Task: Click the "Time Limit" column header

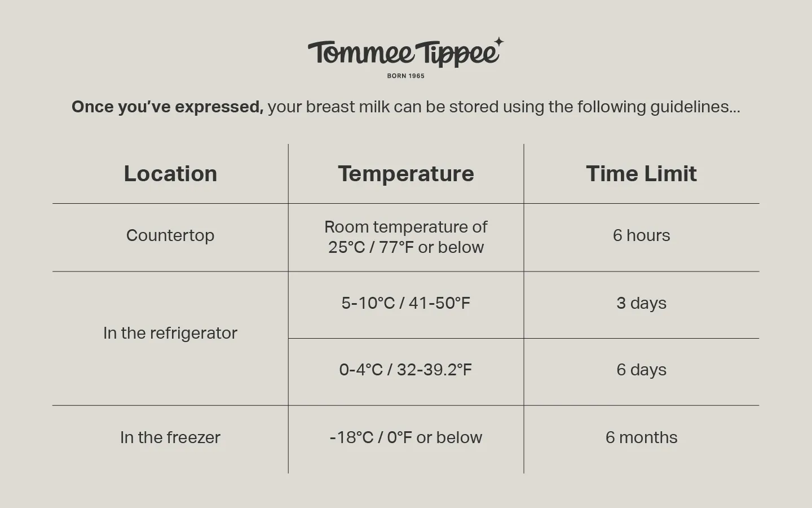Action: pos(641,174)
